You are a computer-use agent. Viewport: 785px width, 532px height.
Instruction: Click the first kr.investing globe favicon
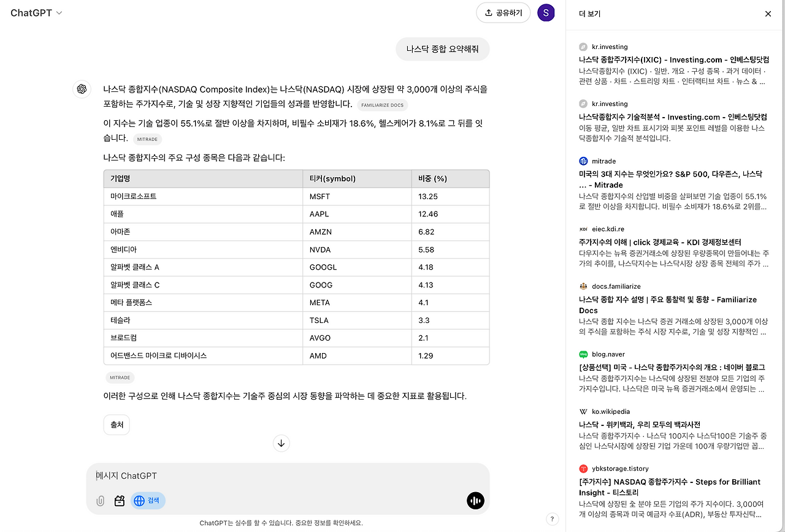(583, 47)
